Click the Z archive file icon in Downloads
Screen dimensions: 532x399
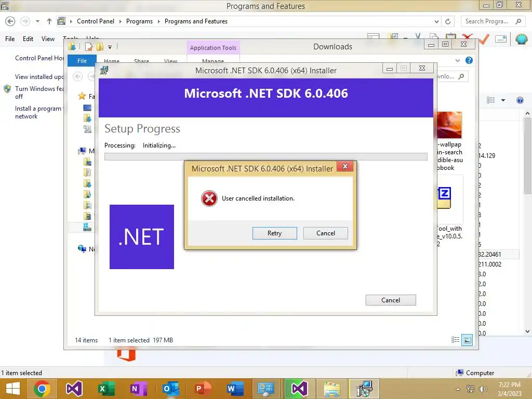pyautogui.click(x=444, y=197)
